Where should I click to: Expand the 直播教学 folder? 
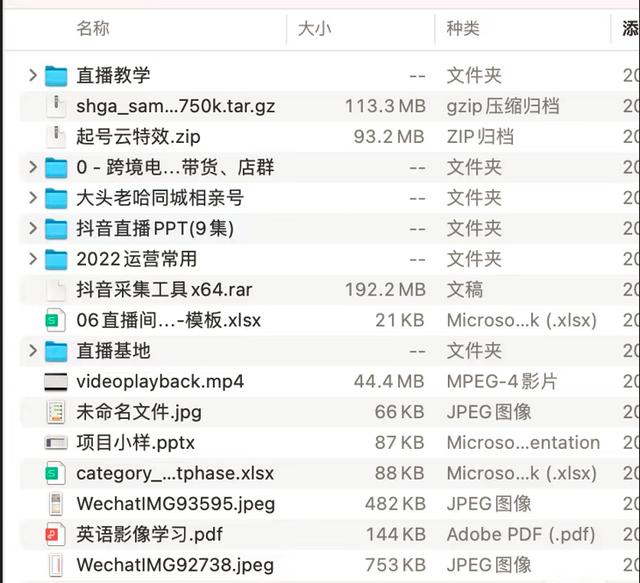pos(33,76)
